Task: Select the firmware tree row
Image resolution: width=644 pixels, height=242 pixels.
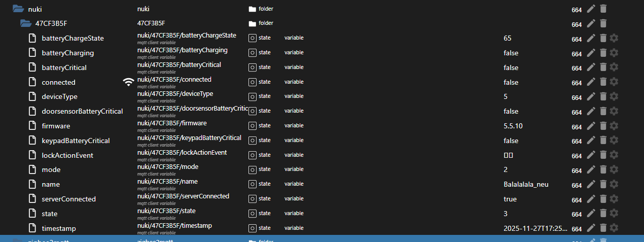Action: tap(322, 126)
